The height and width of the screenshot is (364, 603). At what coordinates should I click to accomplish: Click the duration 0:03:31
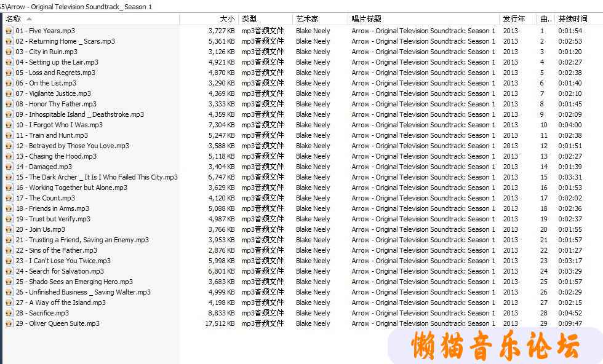pos(570,177)
